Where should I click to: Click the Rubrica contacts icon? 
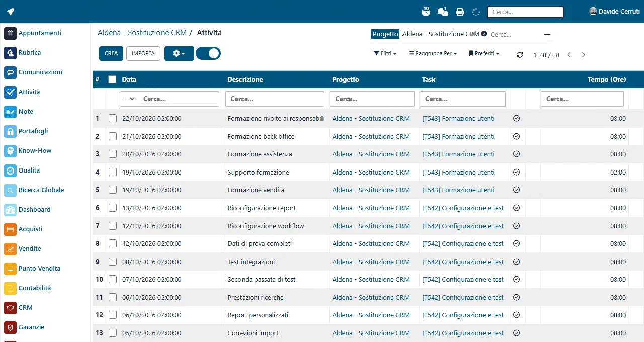[x=11, y=53]
